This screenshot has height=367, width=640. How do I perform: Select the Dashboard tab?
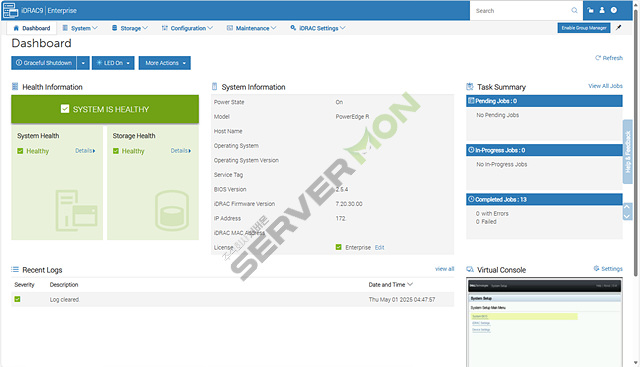pyautogui.click(x=32, y=28)
